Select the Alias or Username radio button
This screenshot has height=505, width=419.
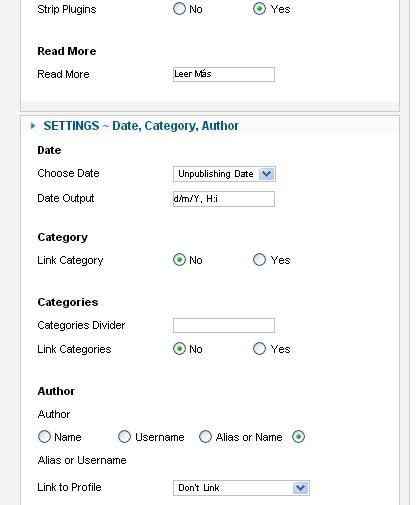click(x=298, y=437)
